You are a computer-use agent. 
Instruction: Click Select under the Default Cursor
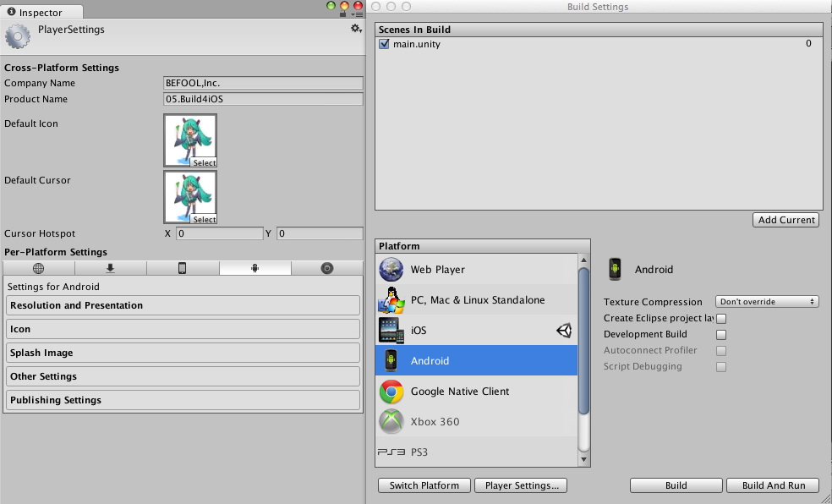click(x=204, y=219)
